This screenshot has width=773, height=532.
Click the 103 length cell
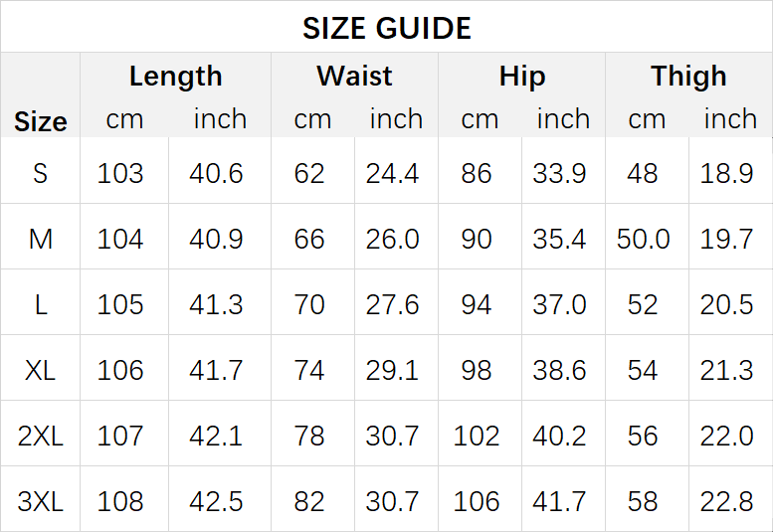120,173
